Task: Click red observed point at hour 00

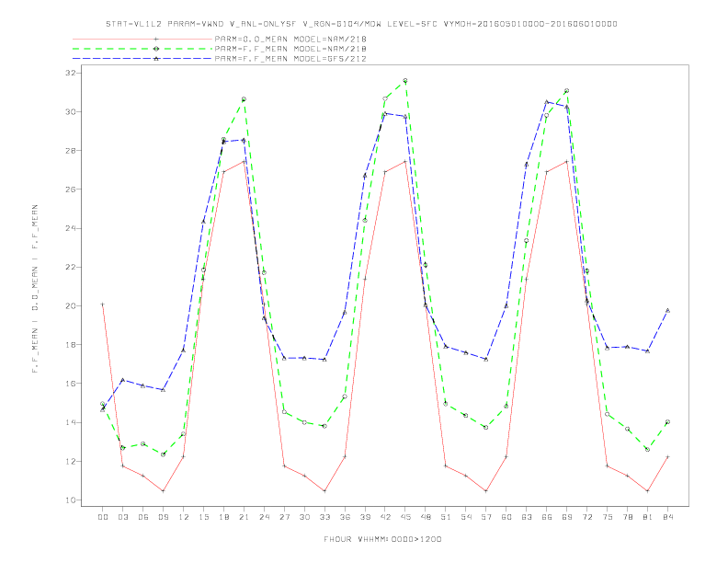Action: click(103, 304)
